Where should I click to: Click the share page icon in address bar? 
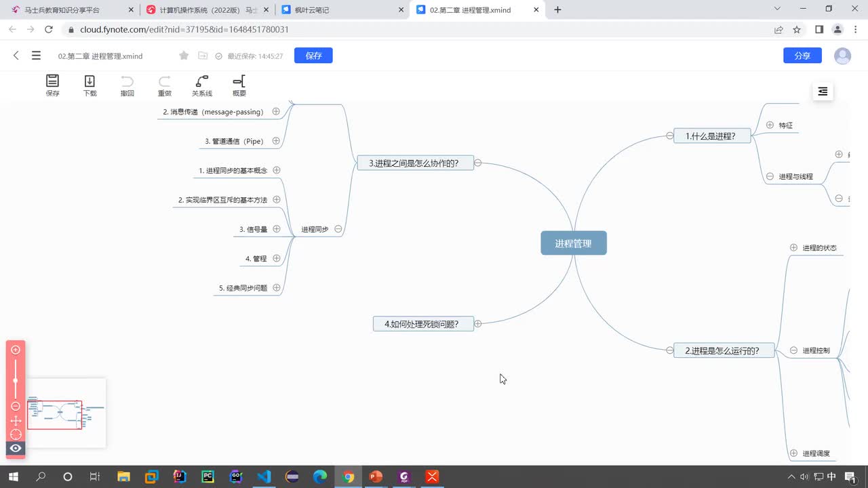pyautogui.click(x=778, y=30)
